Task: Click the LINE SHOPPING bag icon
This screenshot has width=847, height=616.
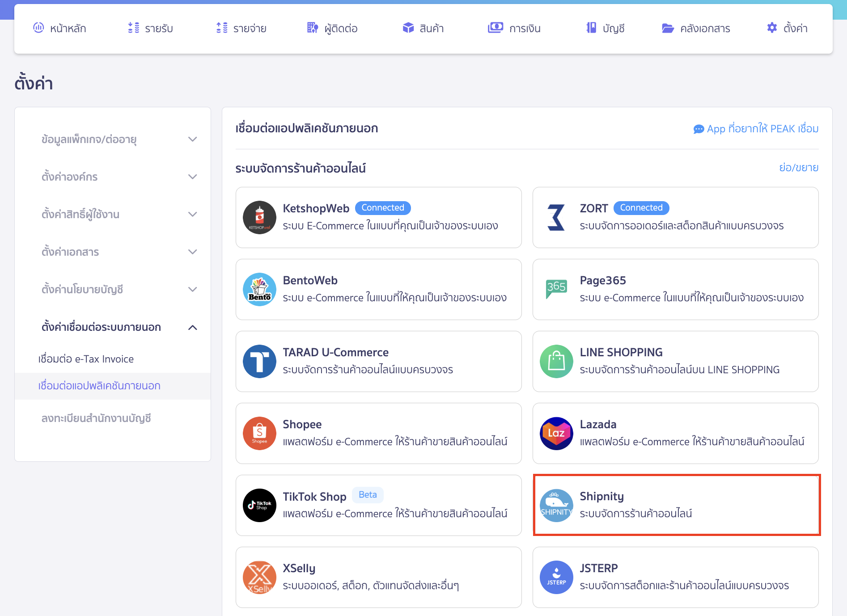Action: click(556, 361)
